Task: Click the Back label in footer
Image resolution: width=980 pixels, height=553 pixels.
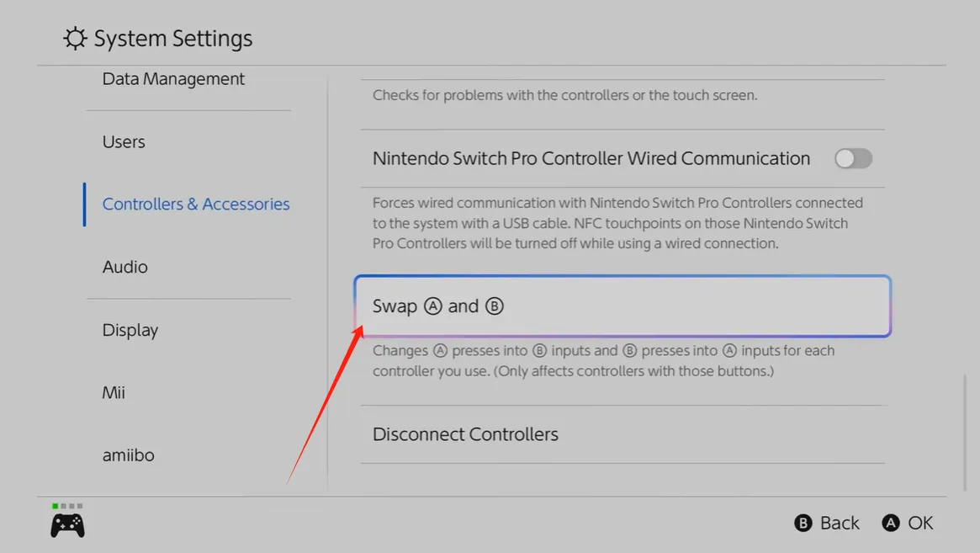Action: (839, 524)
